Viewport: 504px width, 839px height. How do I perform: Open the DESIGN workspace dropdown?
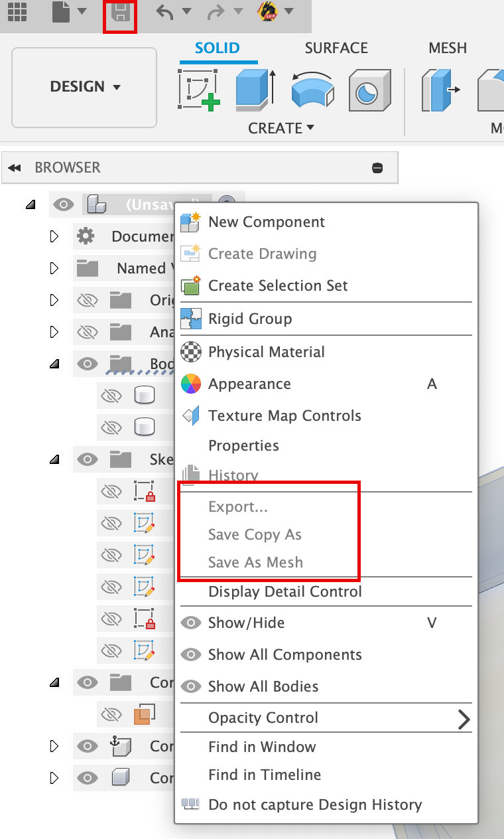point(84,87)
